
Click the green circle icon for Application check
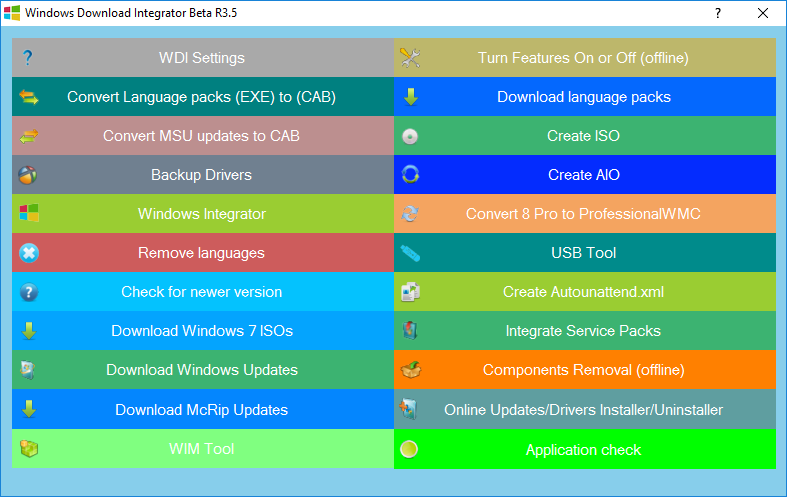409,449
